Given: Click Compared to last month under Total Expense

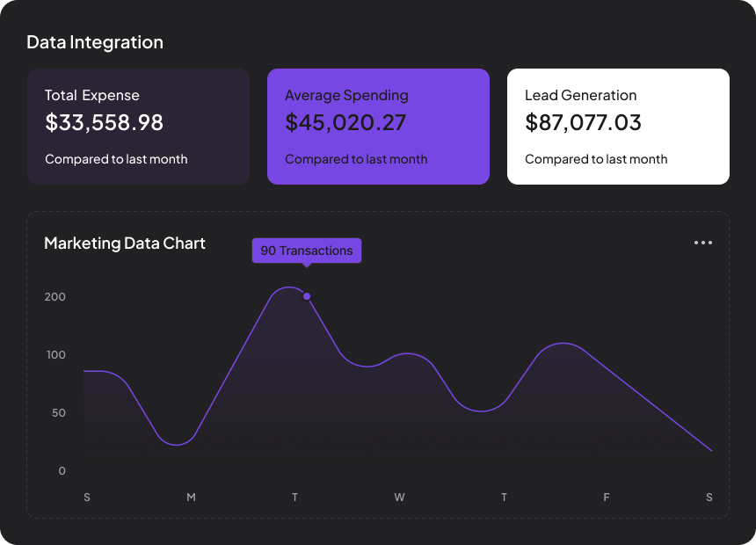Looking at the screenshot, I should click(116, 159).
